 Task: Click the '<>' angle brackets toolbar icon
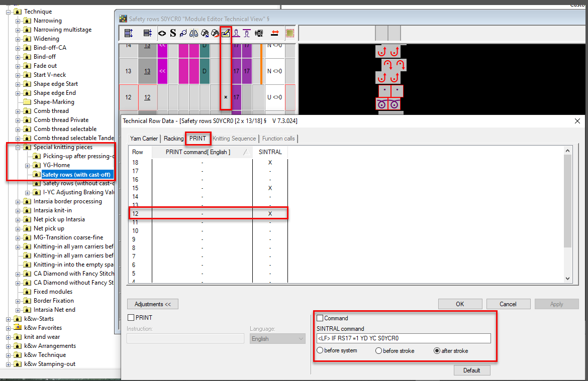pyautogui.click(x=162, y=34)
